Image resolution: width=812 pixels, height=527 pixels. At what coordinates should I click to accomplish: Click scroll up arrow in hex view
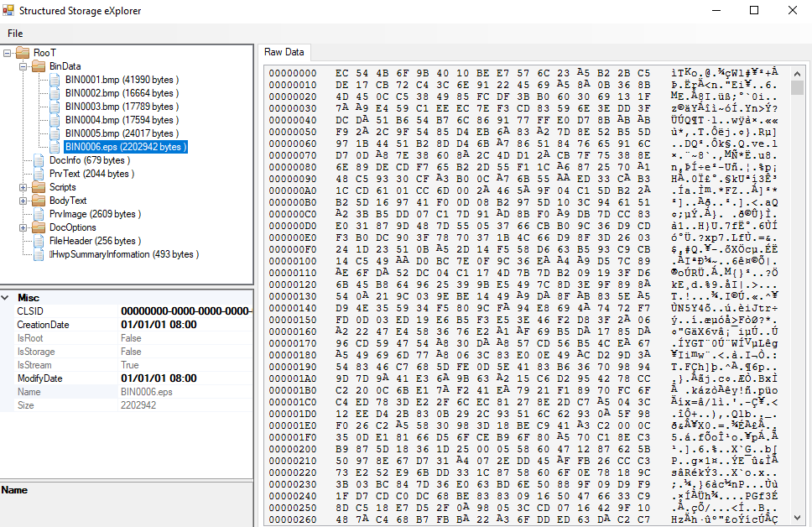[797, 74]
